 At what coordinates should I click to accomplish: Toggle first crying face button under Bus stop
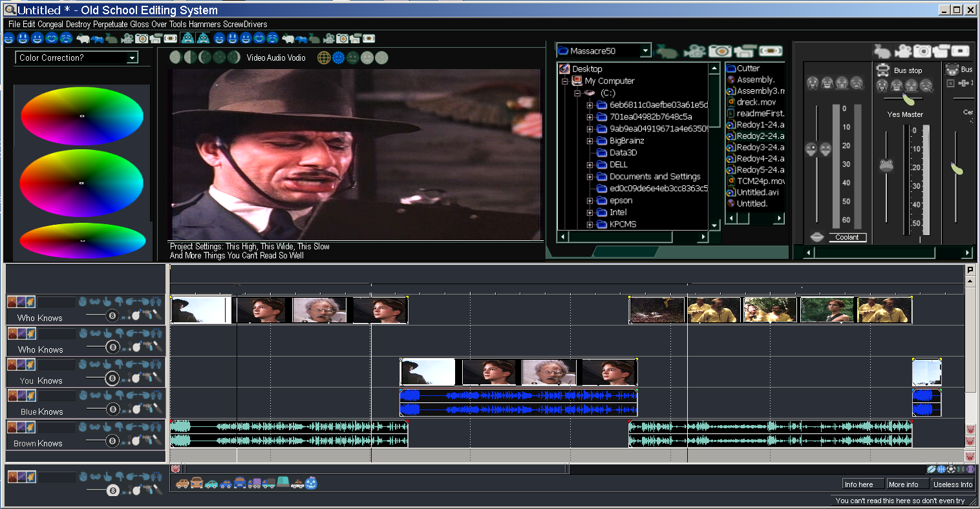point(882,85)
